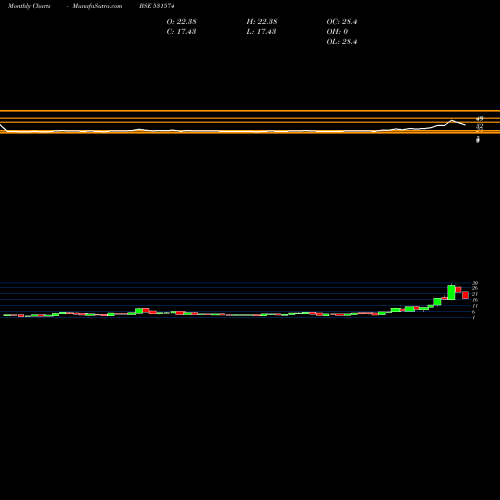Click the 'Monthly Charts' title text
Image resolution: width=500 pixels, height=500 pixels.
point(29,6)
